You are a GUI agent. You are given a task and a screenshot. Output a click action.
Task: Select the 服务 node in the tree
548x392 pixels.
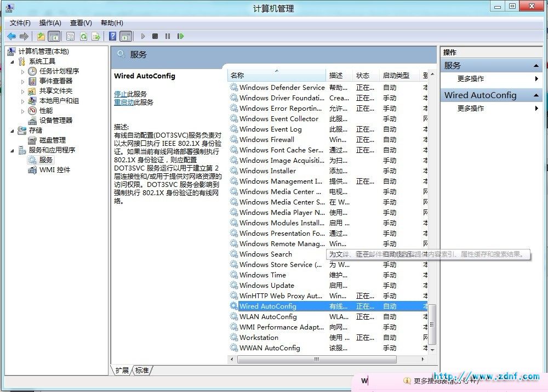coord(46,160)
